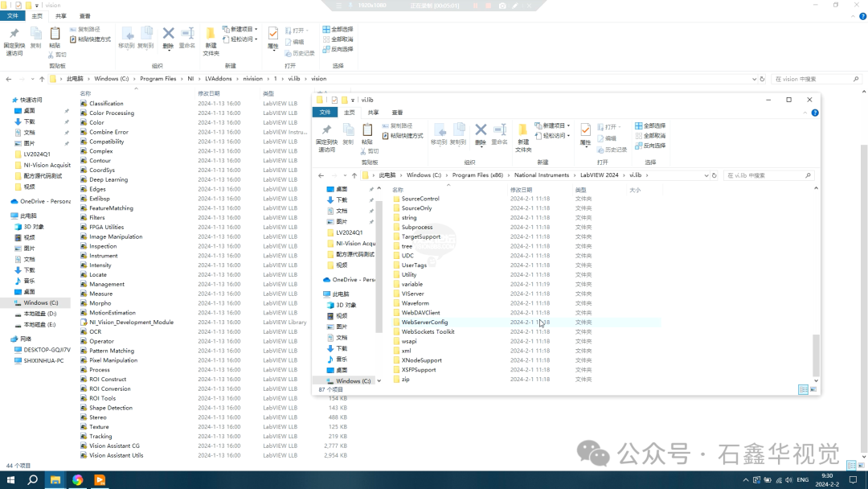Refresh the vi.lib window address bar
868x489 pixels.
714,175
